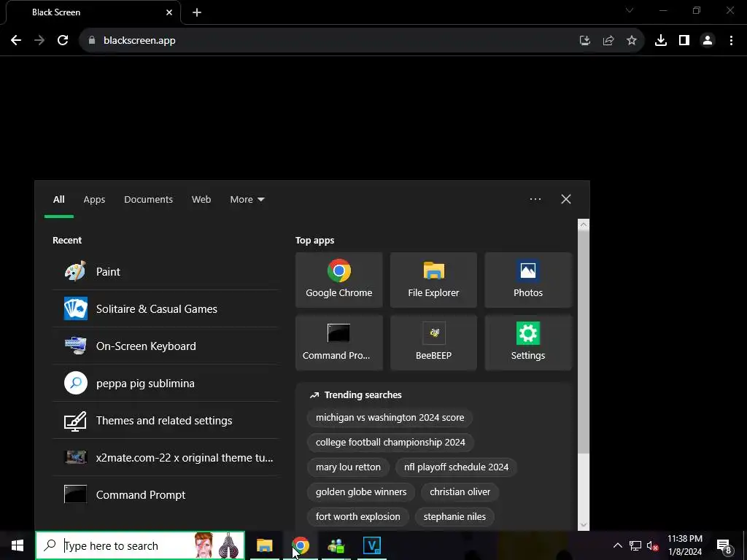This screenshot has height=560, width=747.
Task: Open Chrome tab search chevron
Action: [630, 10]
